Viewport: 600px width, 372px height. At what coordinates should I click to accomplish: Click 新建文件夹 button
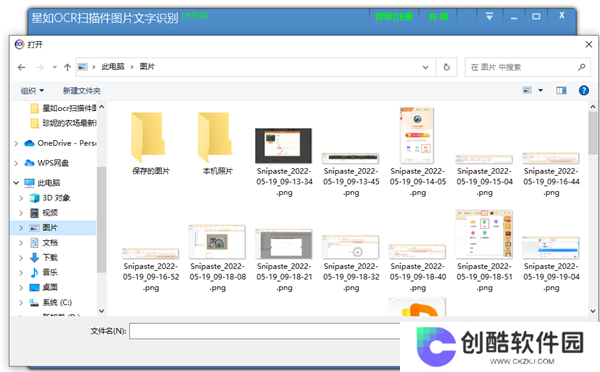[x=82, y=91]
